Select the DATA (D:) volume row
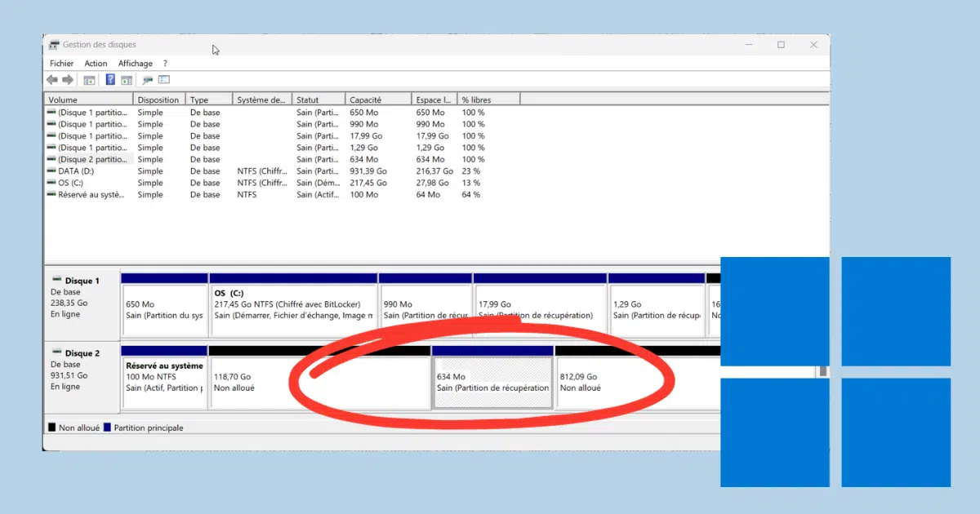980x514 pixels. 76,171
